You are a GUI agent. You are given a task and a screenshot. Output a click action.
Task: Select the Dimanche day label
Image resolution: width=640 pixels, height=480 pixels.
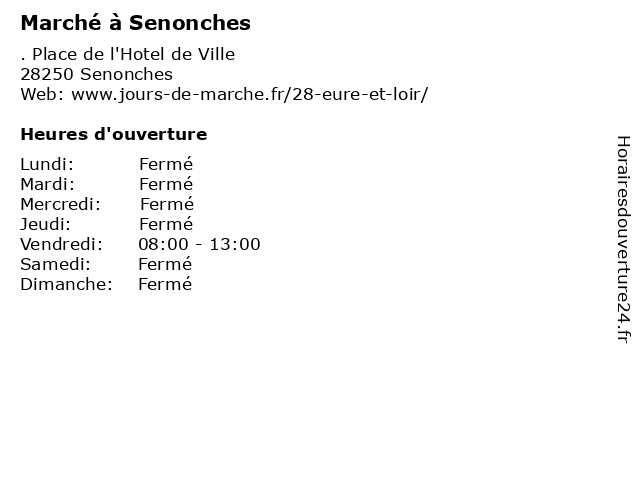[67, 284]
